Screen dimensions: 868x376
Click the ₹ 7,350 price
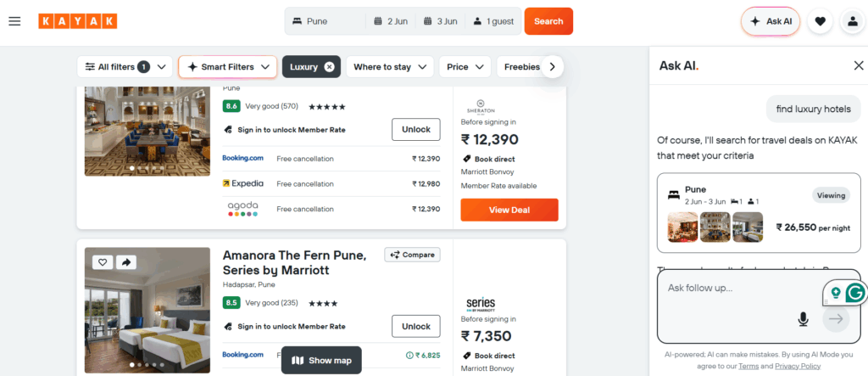[486, 336]
